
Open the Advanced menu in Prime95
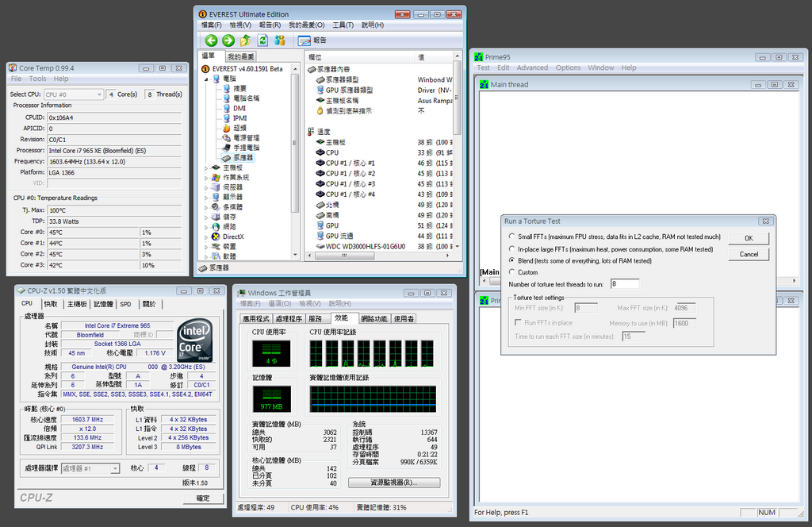tap(532, 68)
